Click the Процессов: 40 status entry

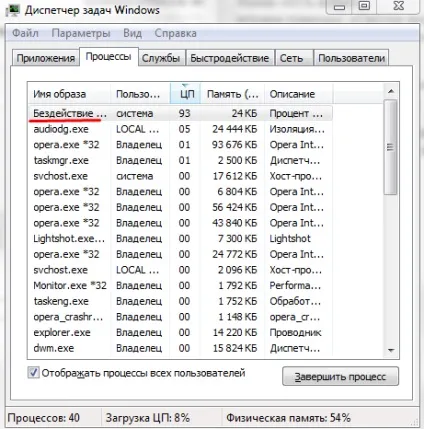click(44, 418)
